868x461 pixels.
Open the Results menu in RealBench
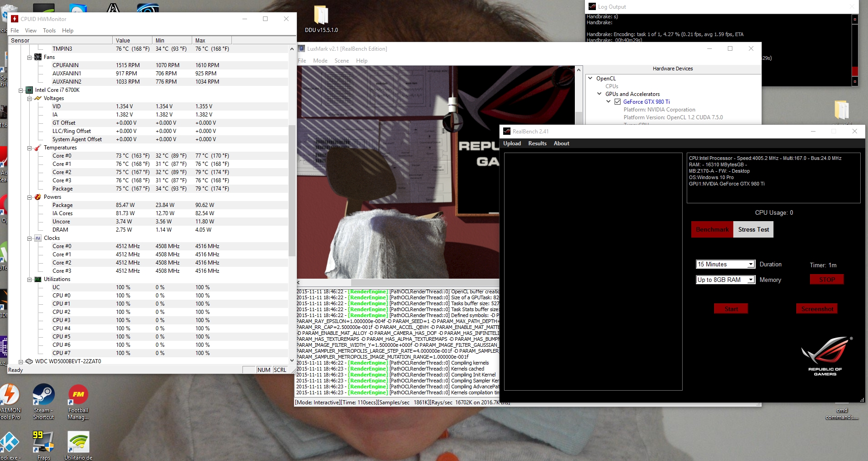tap(537, 143)
